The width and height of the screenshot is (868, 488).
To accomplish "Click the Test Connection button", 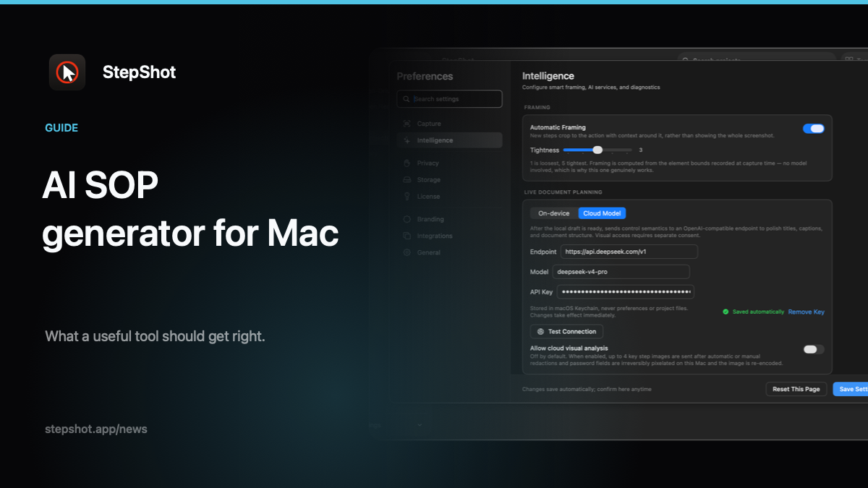I will (x=567, y=332).
